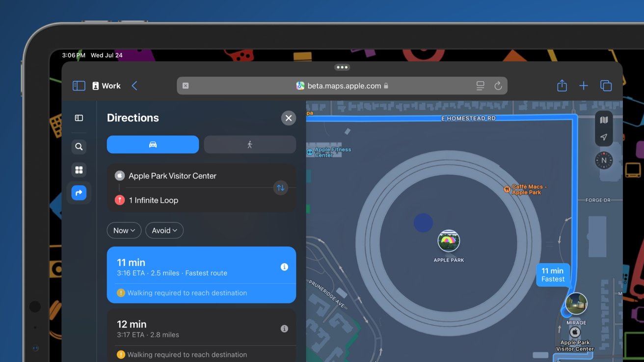Select the Directions arrow icon in sidebar

pos(79,193)
